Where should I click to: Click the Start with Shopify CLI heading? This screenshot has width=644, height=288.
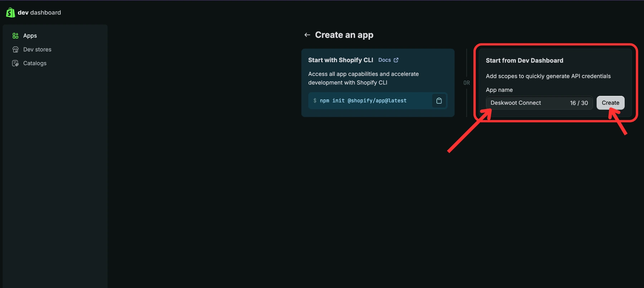click(341, 60)
